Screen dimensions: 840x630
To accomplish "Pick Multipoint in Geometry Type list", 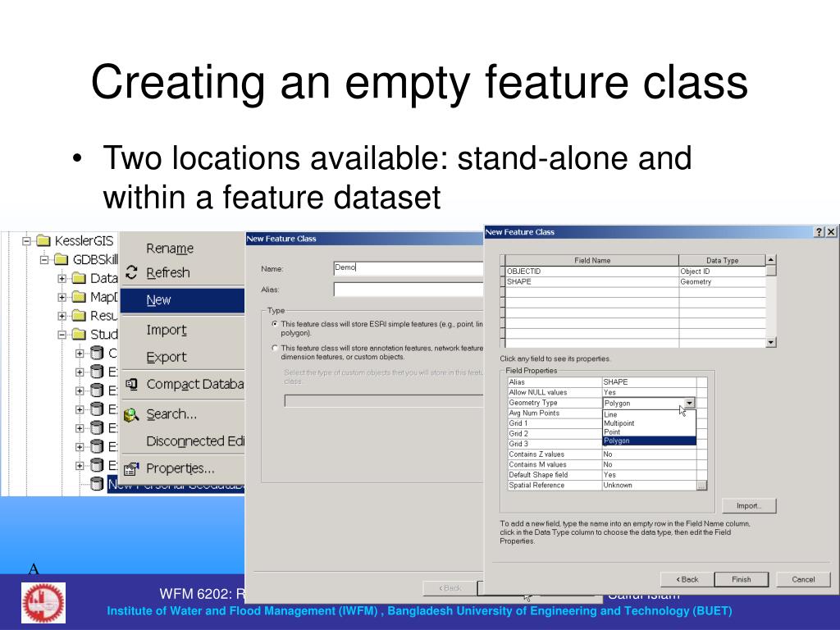I will (x=650, y=423).
